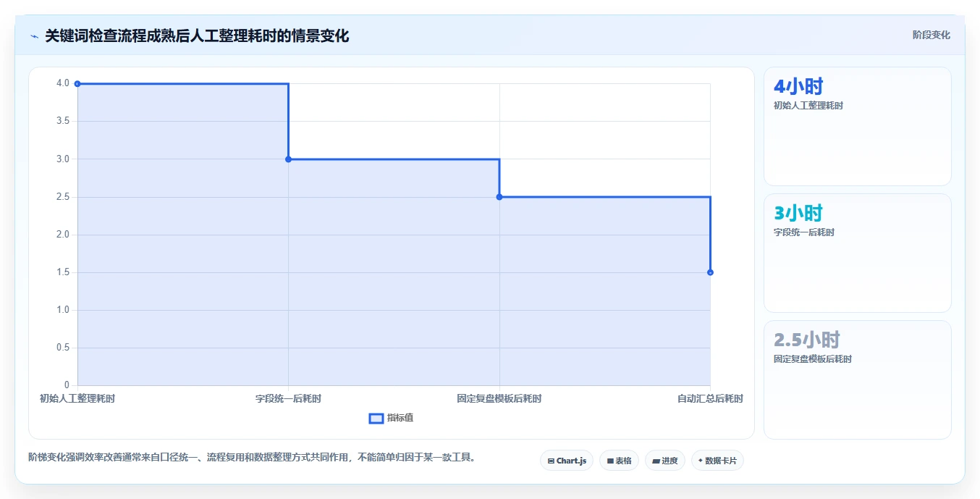Click the chart data point at 4.0

click(77, 84)
